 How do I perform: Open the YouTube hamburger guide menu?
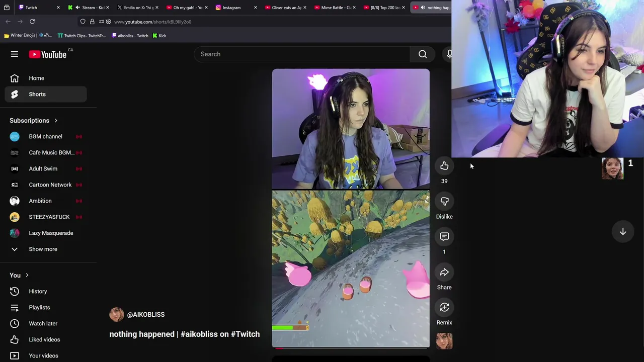point(15,54)
